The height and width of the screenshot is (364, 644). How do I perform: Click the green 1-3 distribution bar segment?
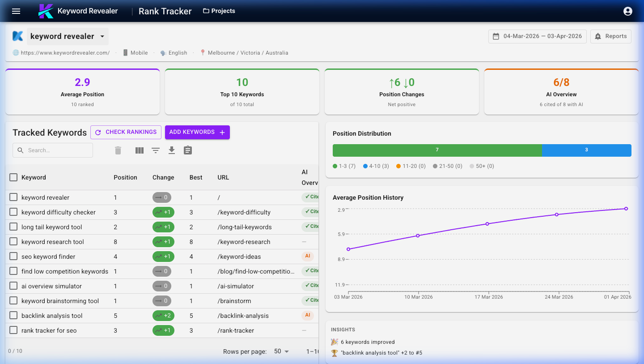click(437, 150)
